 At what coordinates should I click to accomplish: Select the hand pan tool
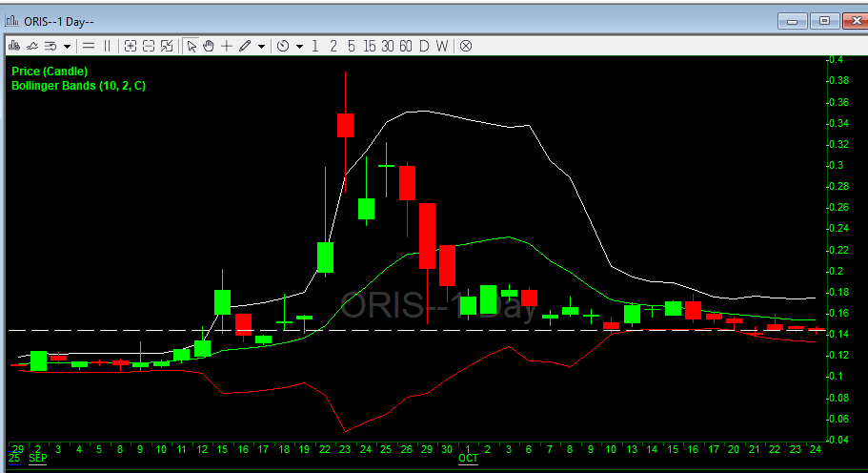[208, 45]
